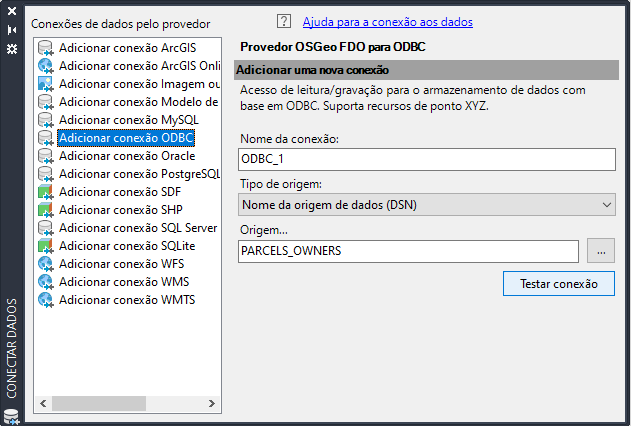Click database icon at palette bottom

coord(12,415)
